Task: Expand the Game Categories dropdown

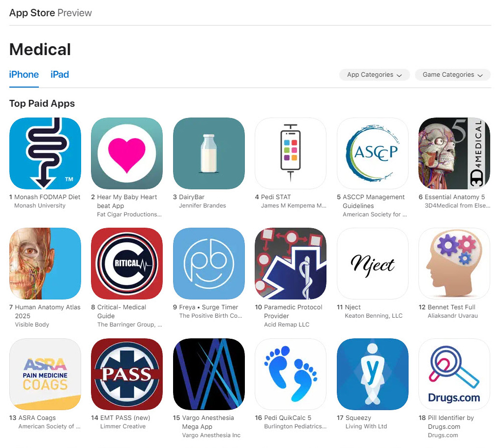Action: [x=453, y=75]
